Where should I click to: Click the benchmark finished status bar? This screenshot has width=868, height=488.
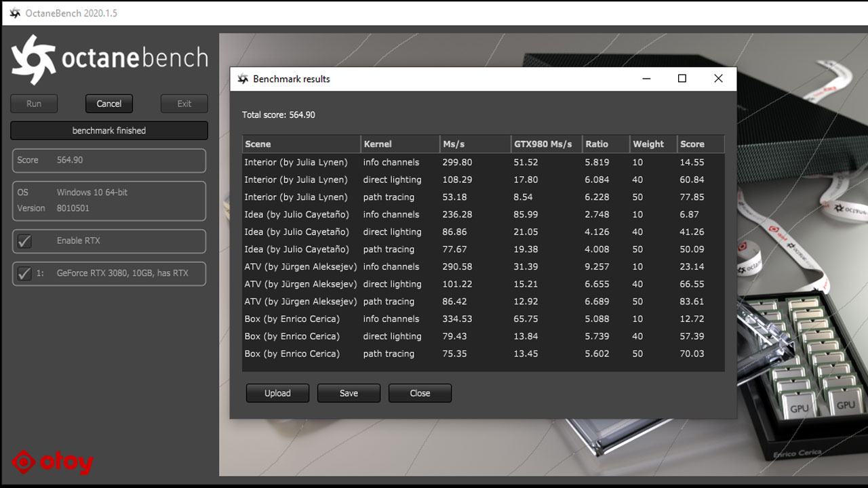coord(109,131)
